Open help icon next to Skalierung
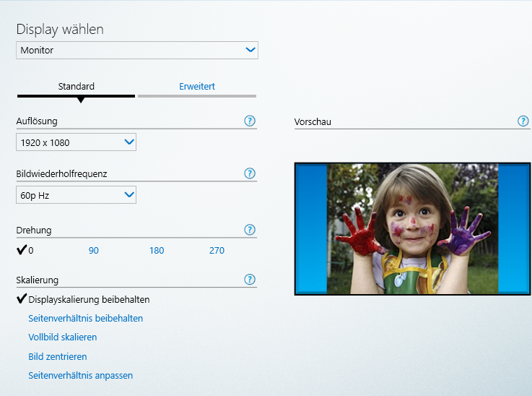The height and width of the screenshot is (396, 532). point(250,279)
